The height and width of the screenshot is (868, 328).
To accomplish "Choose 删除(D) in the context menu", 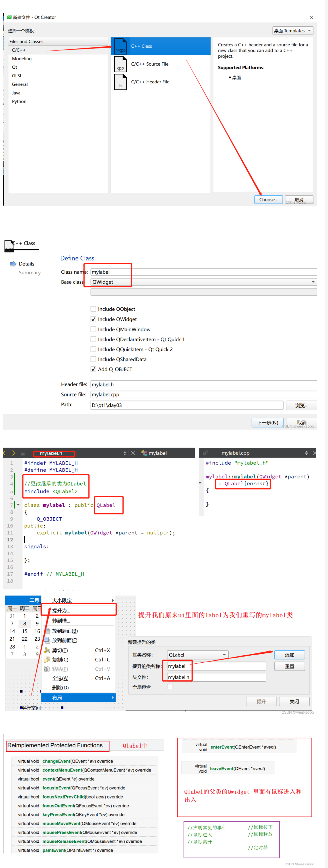I will (x=79, y=687).
